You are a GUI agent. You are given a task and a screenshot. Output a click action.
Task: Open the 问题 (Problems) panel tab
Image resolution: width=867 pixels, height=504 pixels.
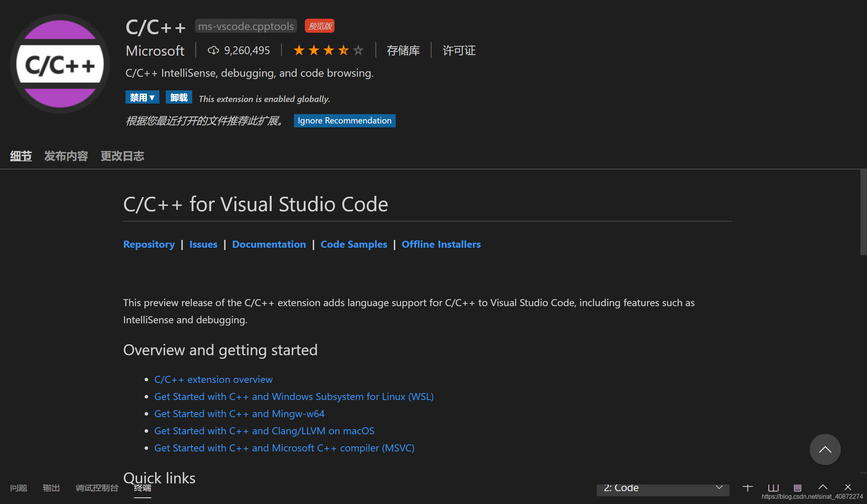pos(19,488)
